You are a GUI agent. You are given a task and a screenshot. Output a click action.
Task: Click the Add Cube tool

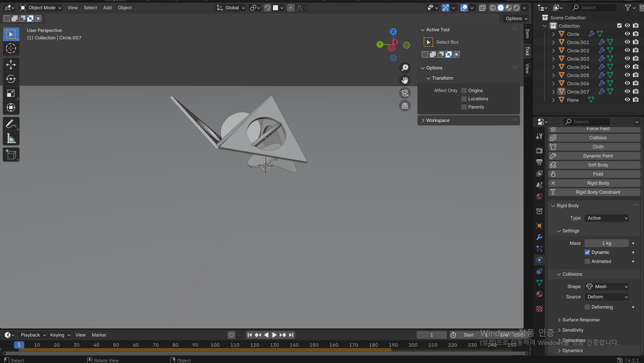[x=11, y=154]
